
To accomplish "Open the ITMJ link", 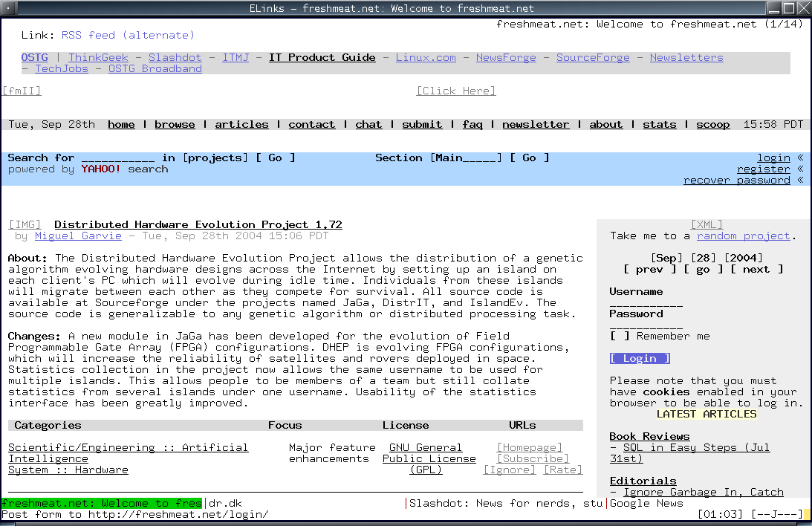I will [236, 57].
